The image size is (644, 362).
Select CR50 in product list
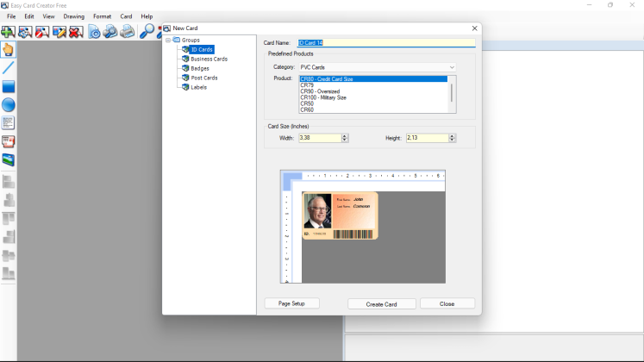[373, 103]
